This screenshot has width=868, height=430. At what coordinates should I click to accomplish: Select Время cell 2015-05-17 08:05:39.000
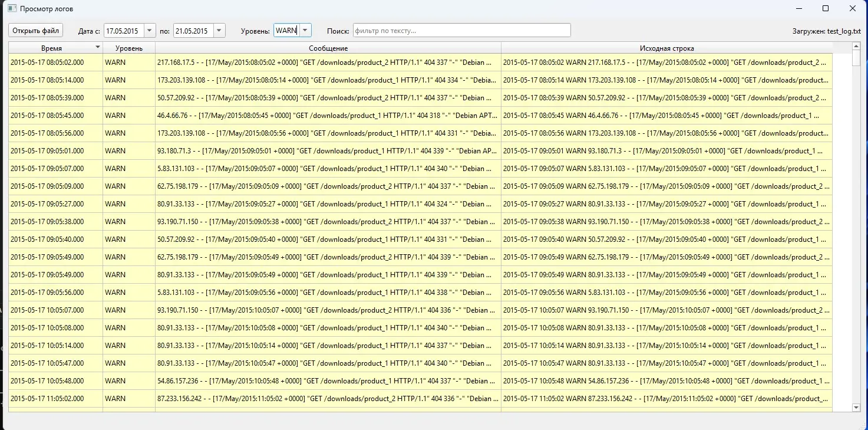(55, 98)
